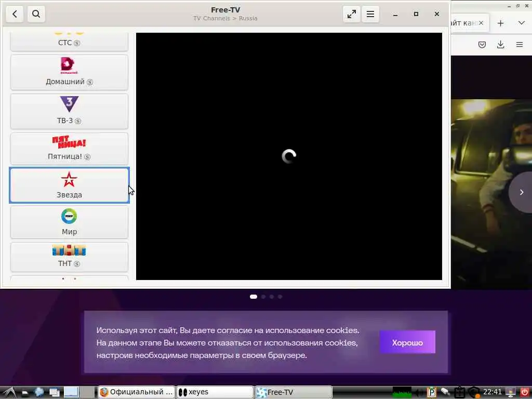Select the fourth carousel page dot
The image size is (532, 399).
pyautogui.click(x=280, y=297)
